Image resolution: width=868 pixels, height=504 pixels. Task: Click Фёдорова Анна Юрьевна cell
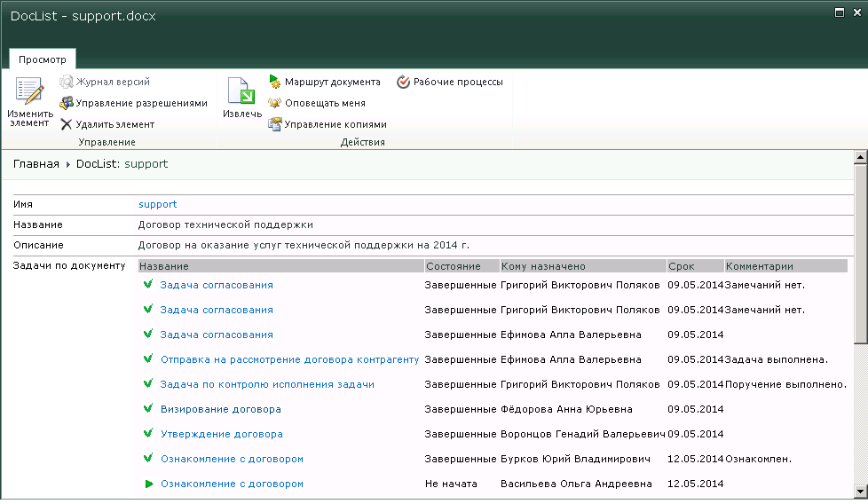pyautogui.click(x=566, y=409)
